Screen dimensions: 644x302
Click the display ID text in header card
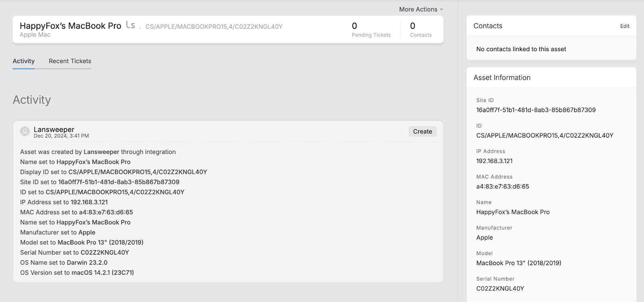[x=214, y=27]
